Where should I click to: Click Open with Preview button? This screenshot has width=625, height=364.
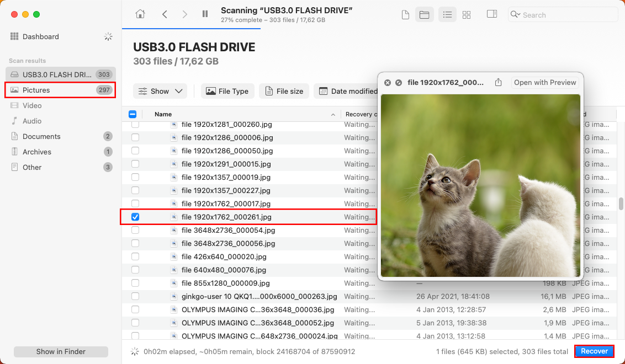(545, 82)
